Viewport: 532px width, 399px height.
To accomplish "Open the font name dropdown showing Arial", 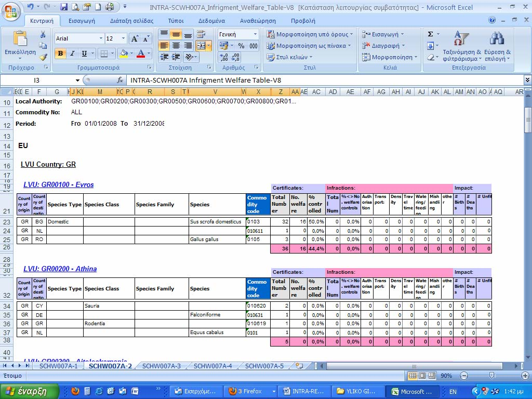I will coord(101,38).
